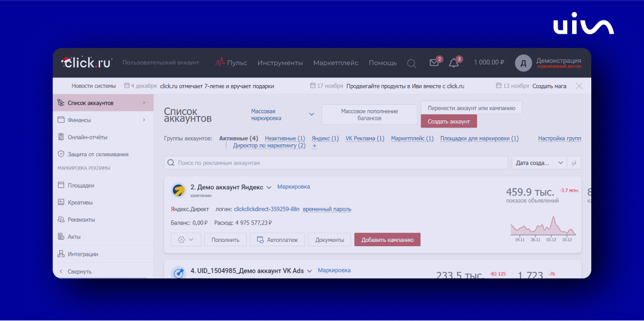Click the Защита от скликивания shield icon
Image resolution: width=644 pixels, height=321 pixels.
[61, 154]
